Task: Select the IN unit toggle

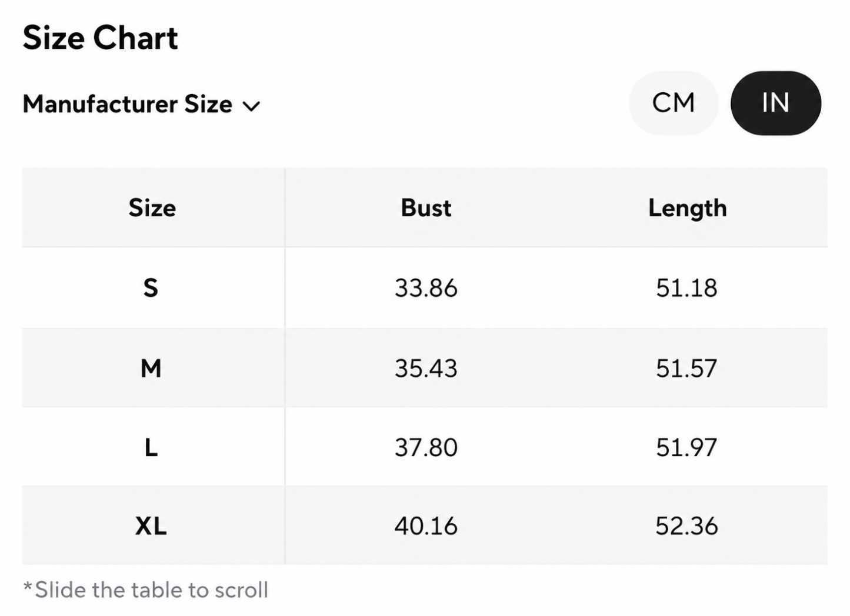Action: point(775,103)
